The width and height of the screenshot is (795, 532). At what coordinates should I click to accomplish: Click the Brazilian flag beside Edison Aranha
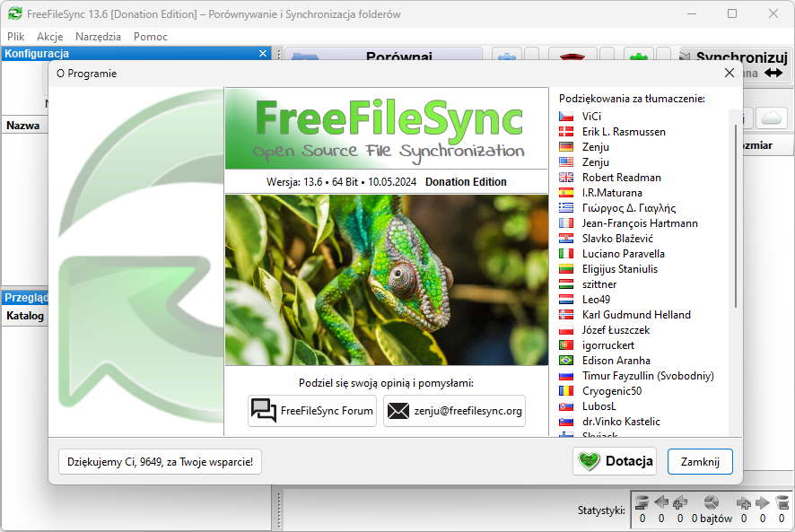pos(566,361)
